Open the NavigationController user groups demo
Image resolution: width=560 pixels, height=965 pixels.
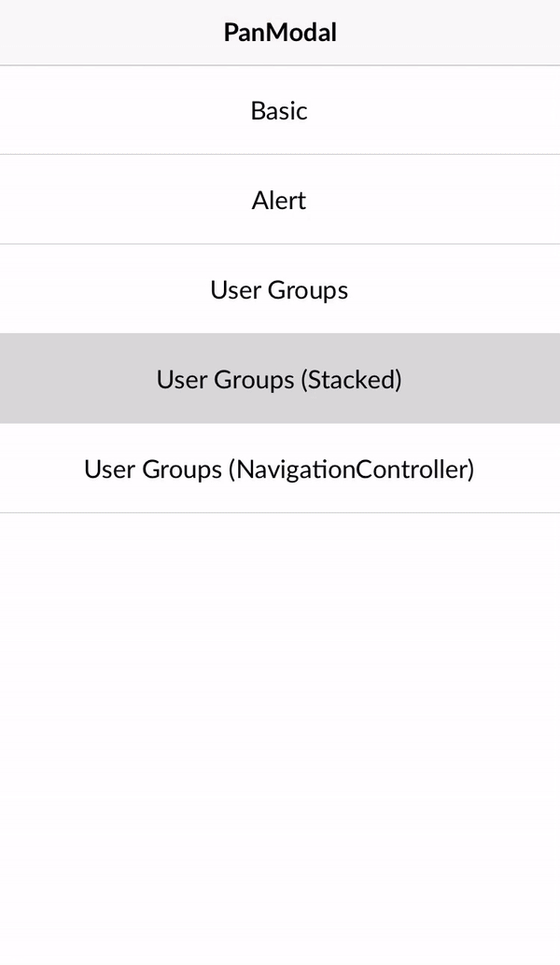279,469
